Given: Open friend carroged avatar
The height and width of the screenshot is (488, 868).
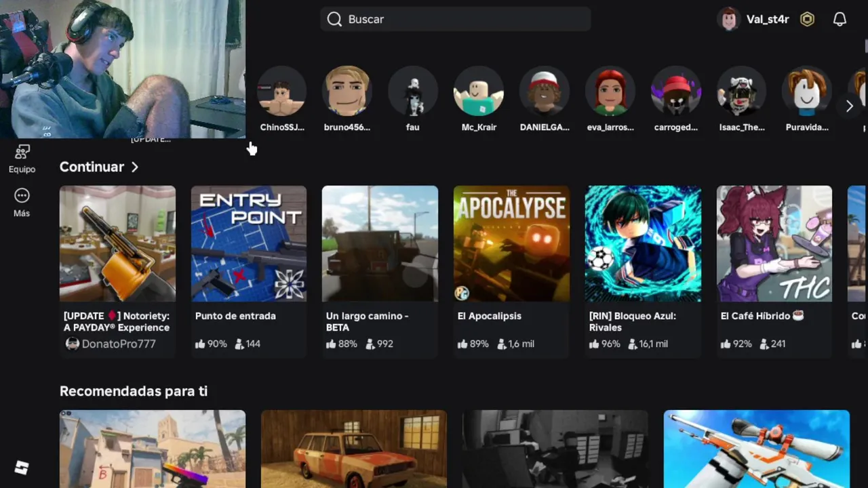Looking at the screenshot, I should point(676,91).
